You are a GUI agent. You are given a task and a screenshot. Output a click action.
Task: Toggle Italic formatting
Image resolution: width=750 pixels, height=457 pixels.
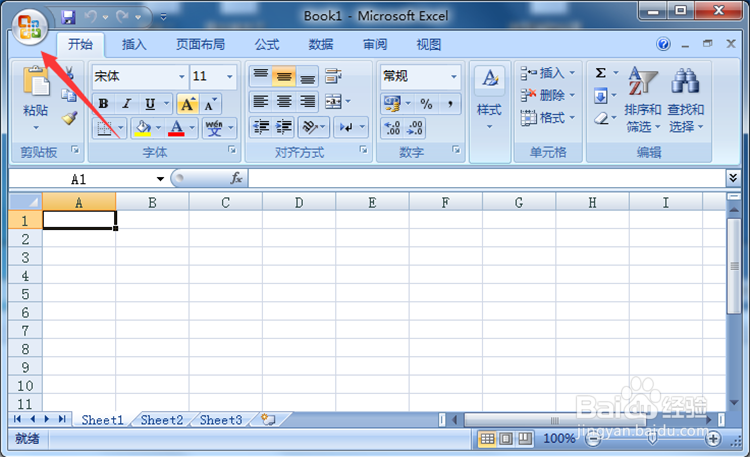[126, 104]
